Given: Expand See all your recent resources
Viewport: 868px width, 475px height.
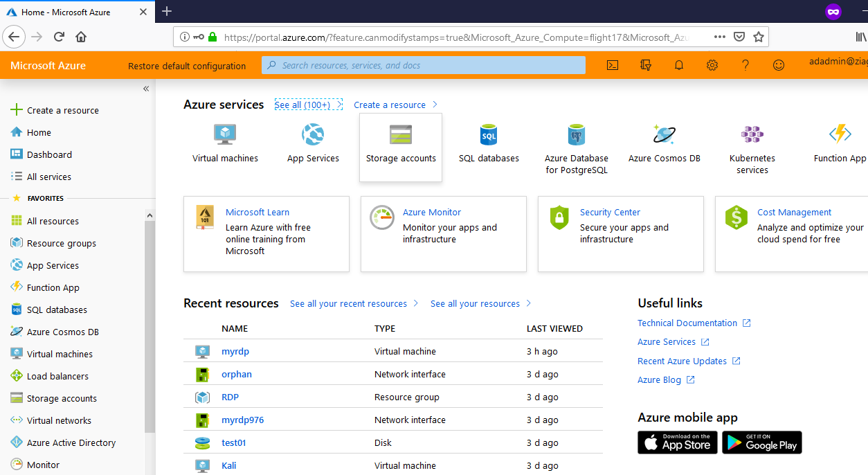Looking at the screenshot, I should tap(349, 303).
